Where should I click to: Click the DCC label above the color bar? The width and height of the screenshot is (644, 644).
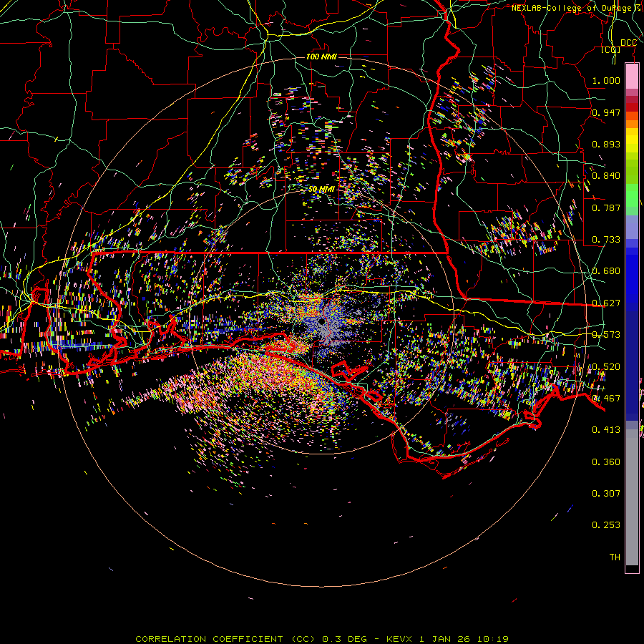[628, 43]
